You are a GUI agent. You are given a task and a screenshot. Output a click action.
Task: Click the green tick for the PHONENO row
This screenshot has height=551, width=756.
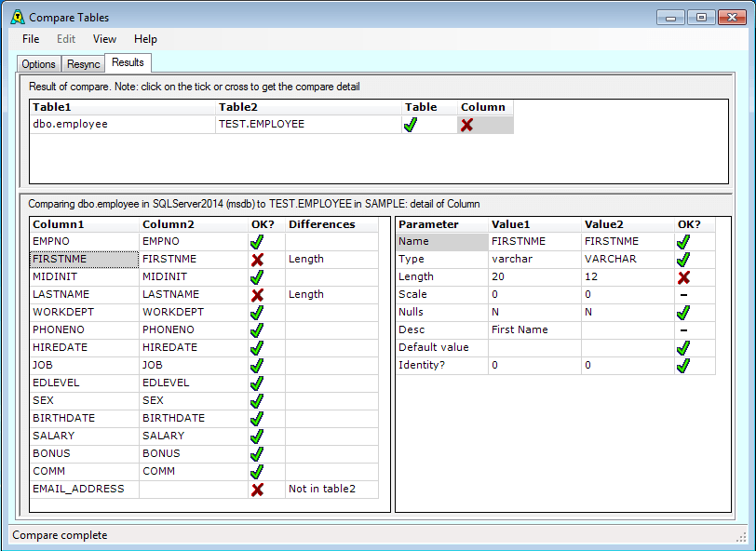click(257, 330)
